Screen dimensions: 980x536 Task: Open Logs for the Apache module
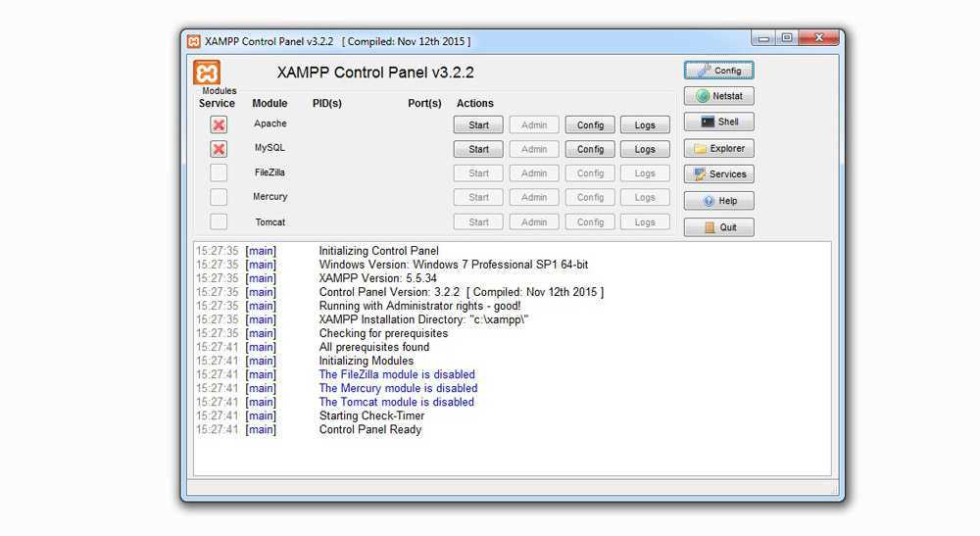coord(645,125)
